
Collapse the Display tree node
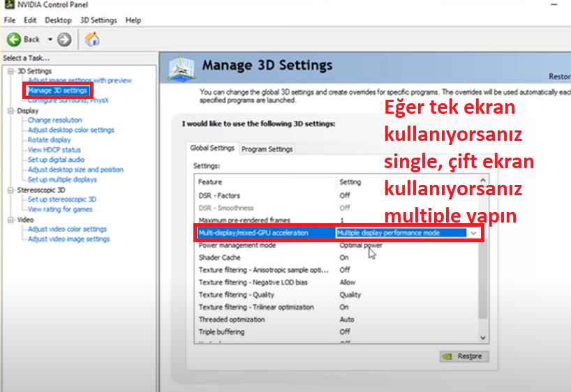pyautogui.click(x=11, y=111)
